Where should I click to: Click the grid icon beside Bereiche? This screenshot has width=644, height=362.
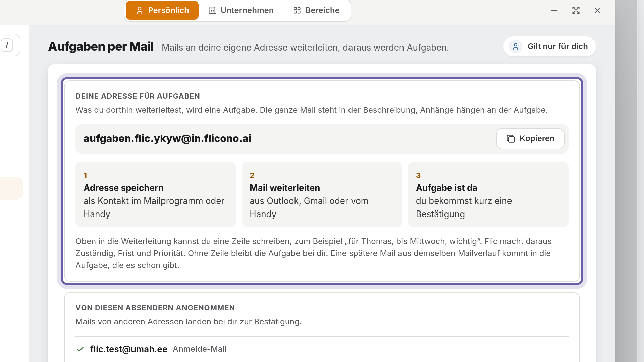[297, 10]
